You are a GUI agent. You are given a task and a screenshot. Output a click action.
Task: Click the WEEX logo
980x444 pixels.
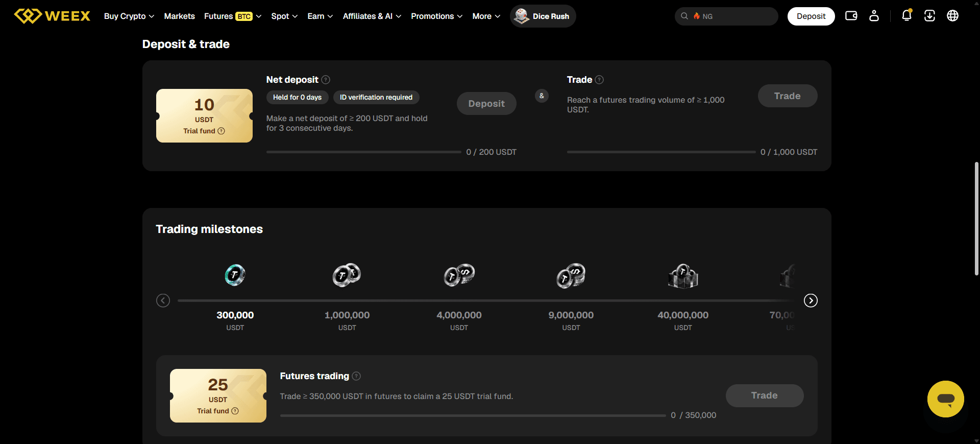pos(52,16)
